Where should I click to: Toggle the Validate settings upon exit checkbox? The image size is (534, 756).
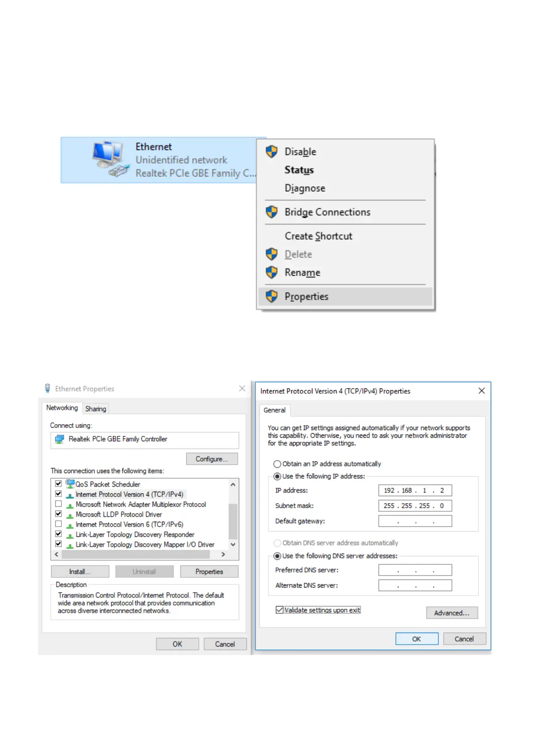(280, 610)
